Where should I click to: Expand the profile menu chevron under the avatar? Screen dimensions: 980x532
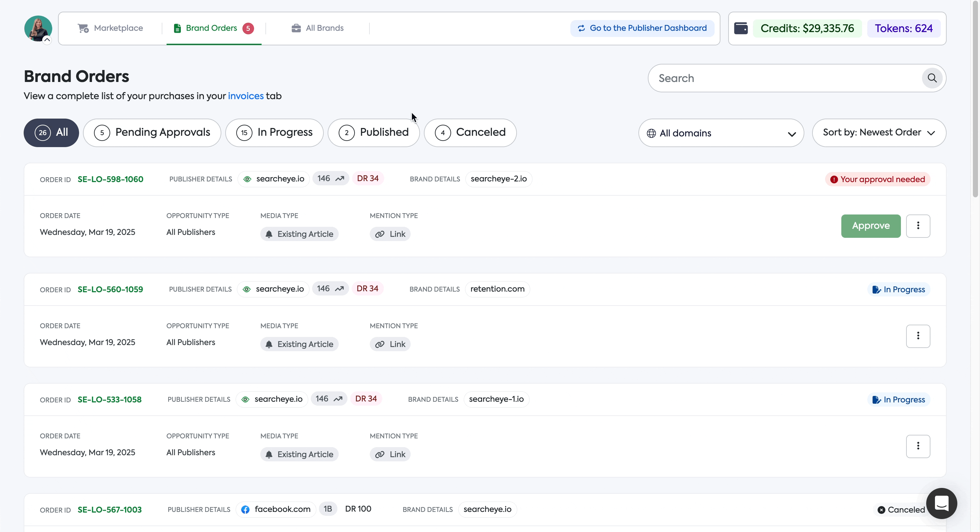pos(47,40)
